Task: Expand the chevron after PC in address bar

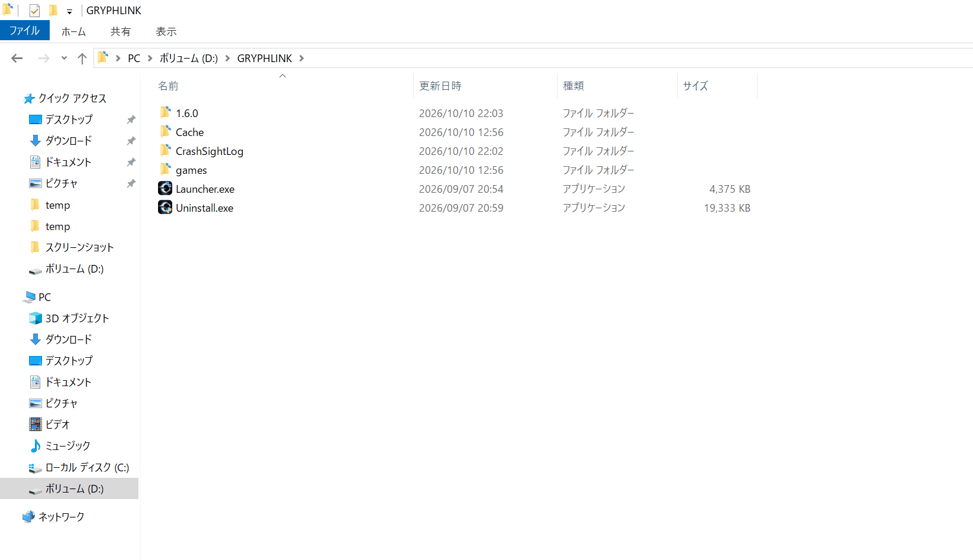Action: 150,58
